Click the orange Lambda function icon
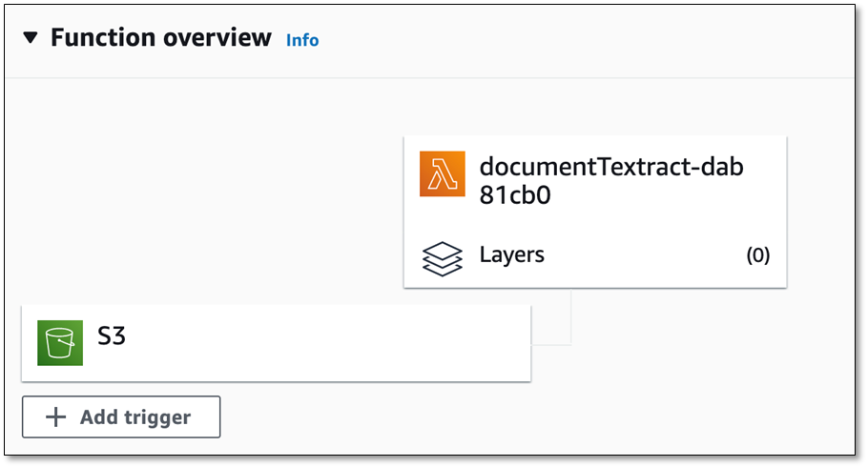Screen dimensions: 868x467 point(443,173)
